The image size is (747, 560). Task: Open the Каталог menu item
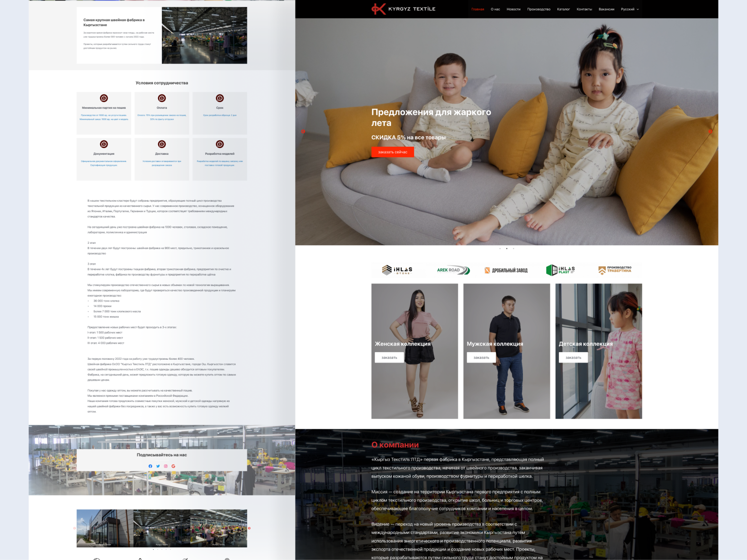[563, 9]
